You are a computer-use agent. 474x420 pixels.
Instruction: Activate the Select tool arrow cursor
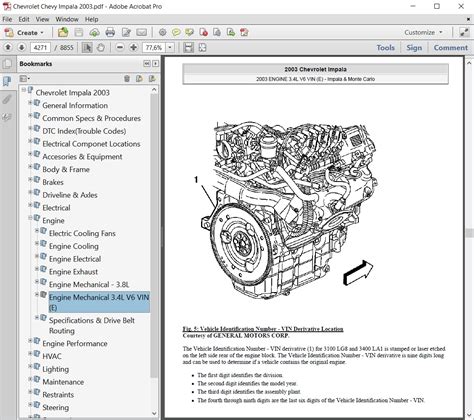pyautogui.click(x=87, y=47)
